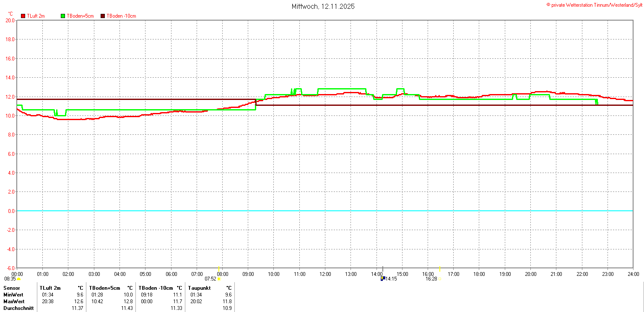The image size is (644, 312).
Task: Select the TBoden+5cm legend label
Action: pos(80,16)
